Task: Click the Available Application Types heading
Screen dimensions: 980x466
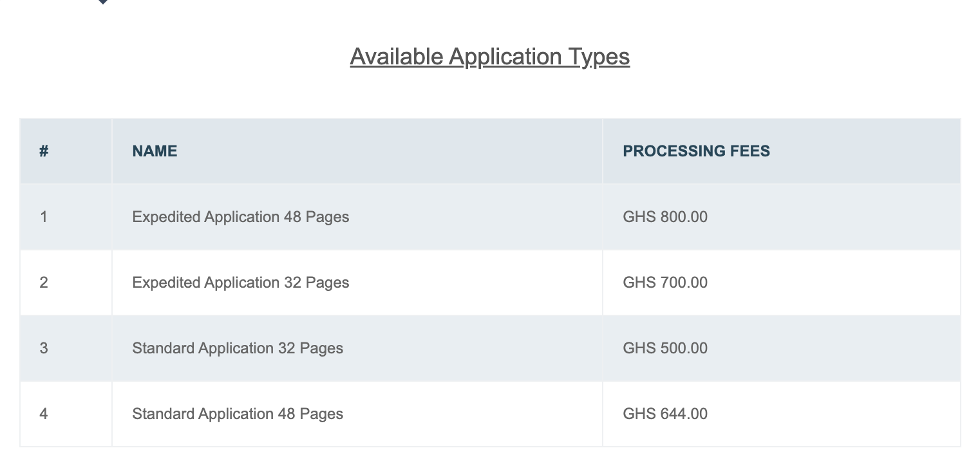Action: [489, 57]
